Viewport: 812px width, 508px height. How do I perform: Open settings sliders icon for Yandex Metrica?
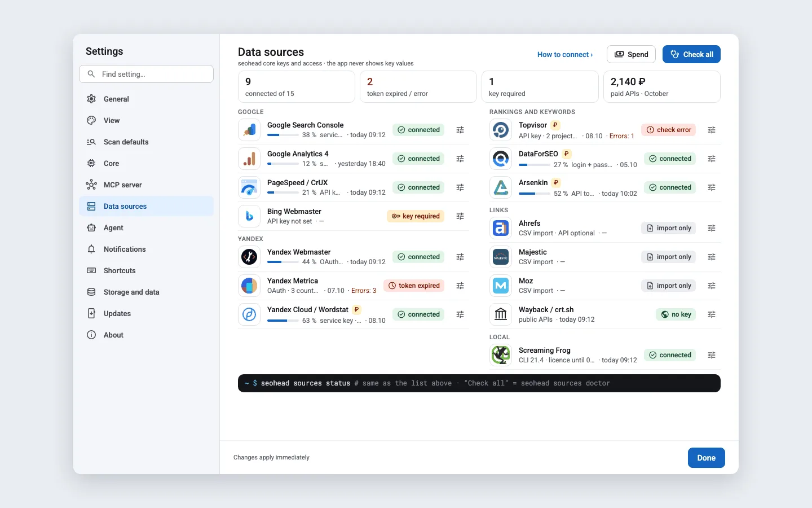[460, 286]
